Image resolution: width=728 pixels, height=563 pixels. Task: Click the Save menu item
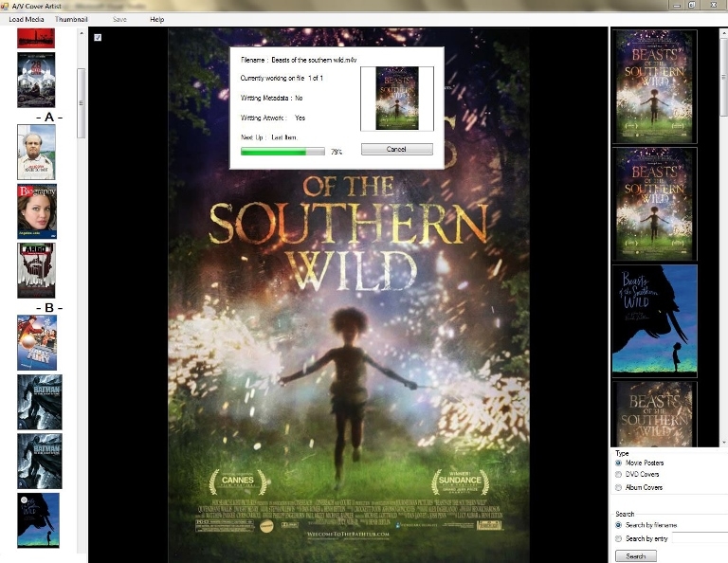coord(119,20)
